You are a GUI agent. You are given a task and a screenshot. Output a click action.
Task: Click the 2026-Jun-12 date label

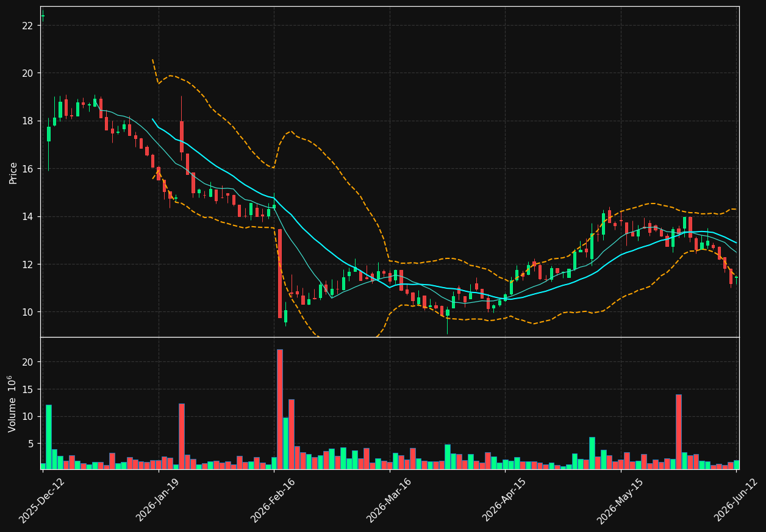tap(737, 500)
